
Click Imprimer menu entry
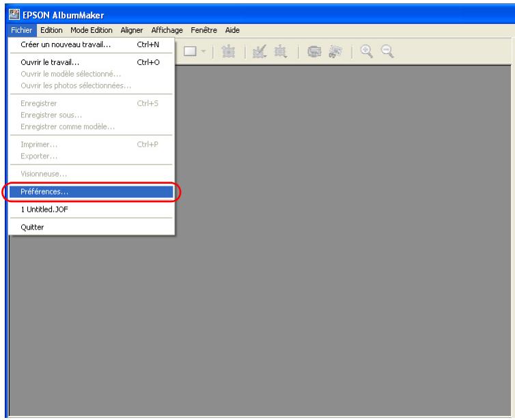point(92,145)
